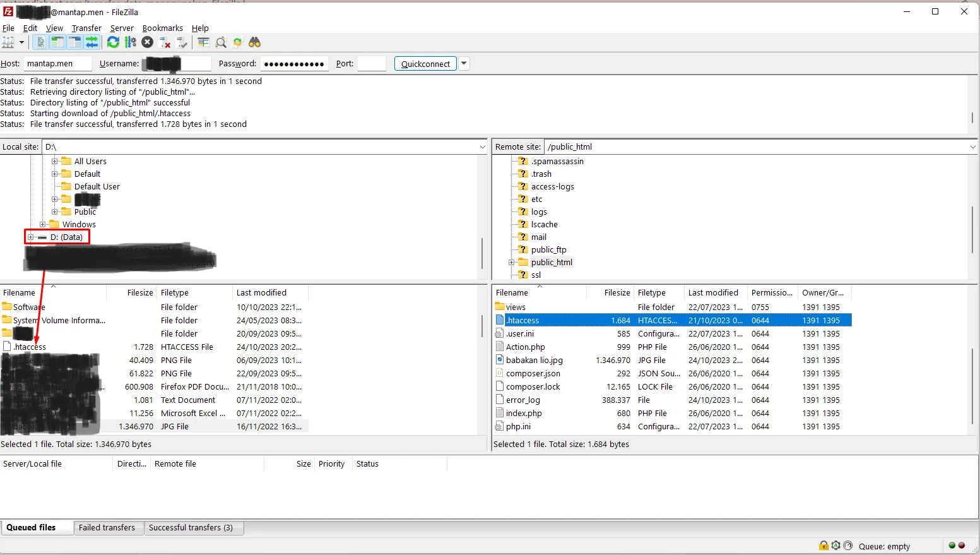Click the synchronized browsing icon
980x555 pixels.
tap(237, 42)
